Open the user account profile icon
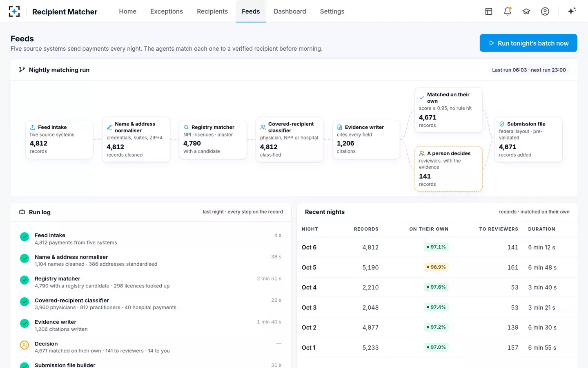The height and width of the screenshot is (368, 588). (x=545, y=11)
